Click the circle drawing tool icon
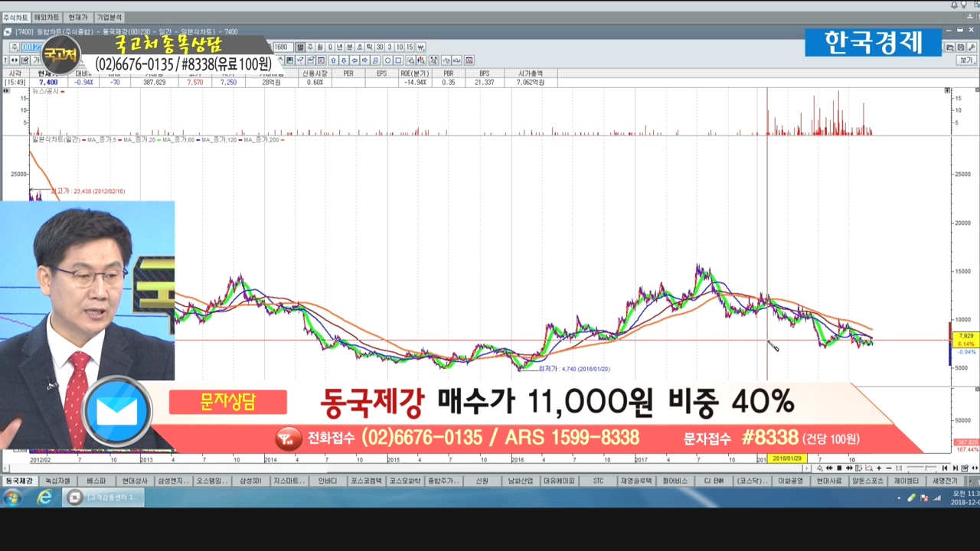The image size is (980, 551). [388, 60]
